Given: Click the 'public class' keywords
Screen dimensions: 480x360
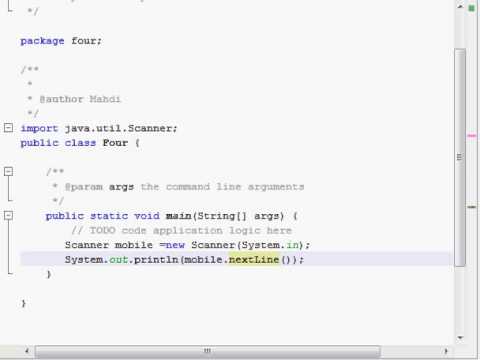Looking at the screenshot, I should click(x=58, y=143).
